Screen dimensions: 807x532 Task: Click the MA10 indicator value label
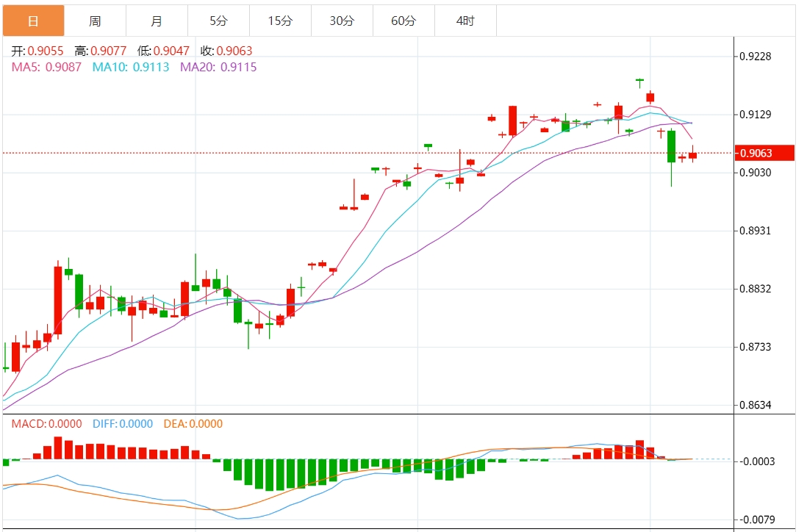click(131, 67)
